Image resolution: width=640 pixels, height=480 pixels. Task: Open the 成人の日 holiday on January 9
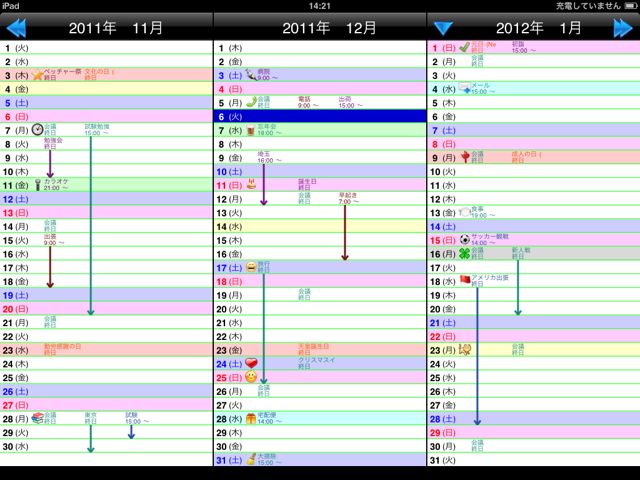tap(527, 157)
